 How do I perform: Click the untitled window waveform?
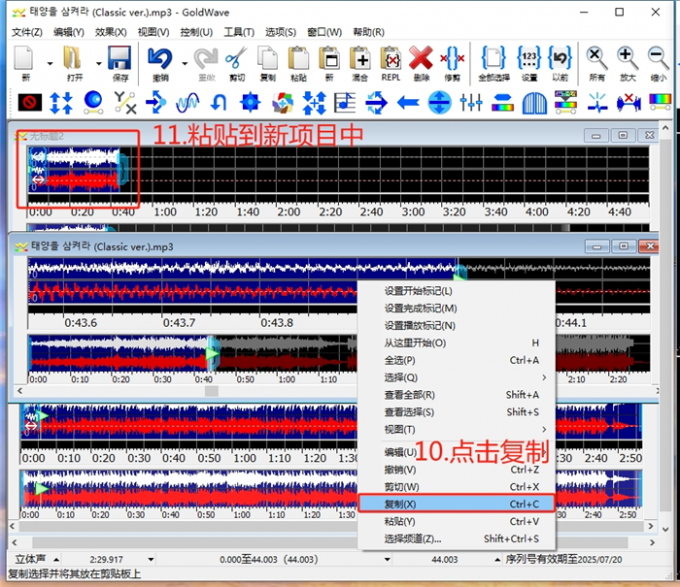tap(74, 170)
